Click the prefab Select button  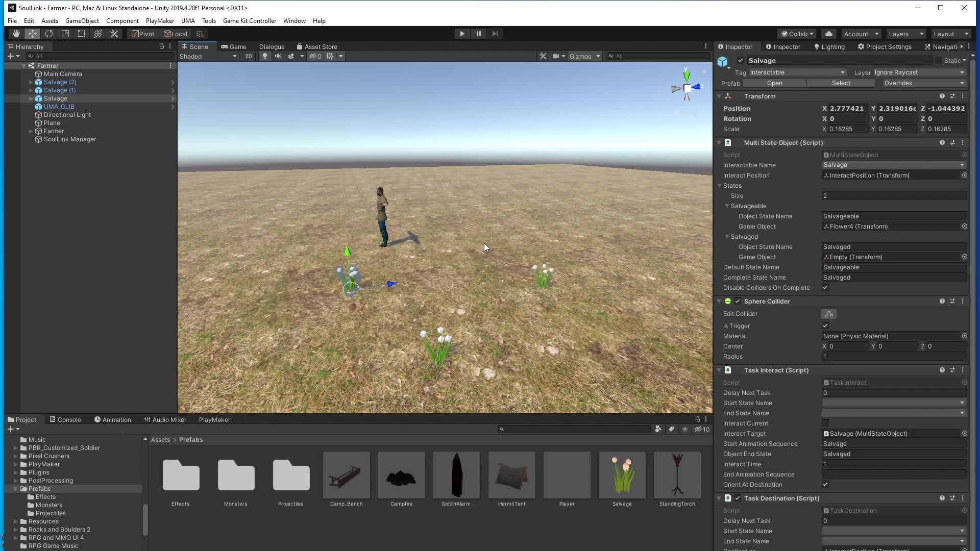coord(842,83)
